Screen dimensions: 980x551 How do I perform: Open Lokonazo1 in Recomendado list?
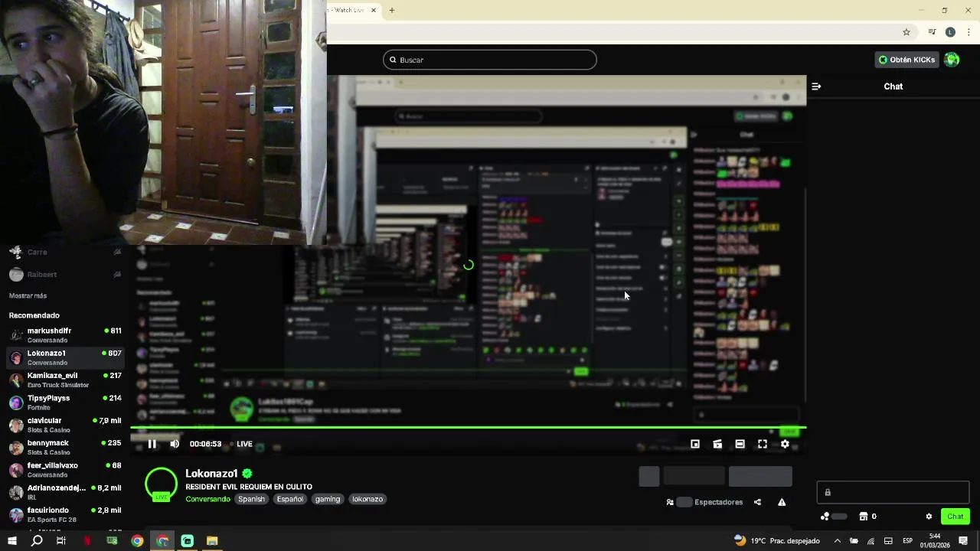tap(65, 357)
